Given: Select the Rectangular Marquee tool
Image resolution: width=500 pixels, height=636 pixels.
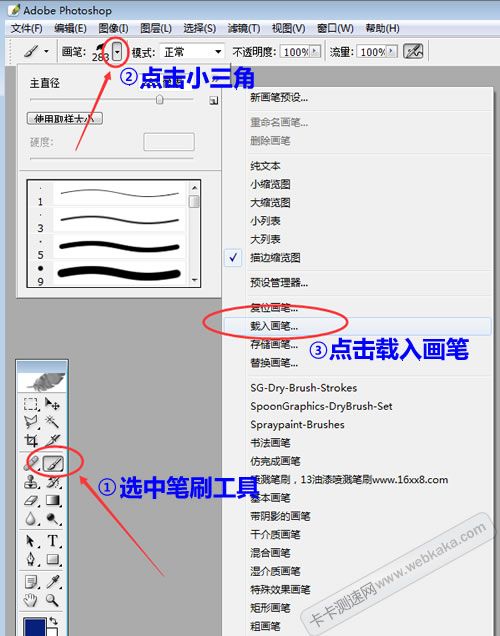Looking at the screenshot, I should tap(31, 404).
